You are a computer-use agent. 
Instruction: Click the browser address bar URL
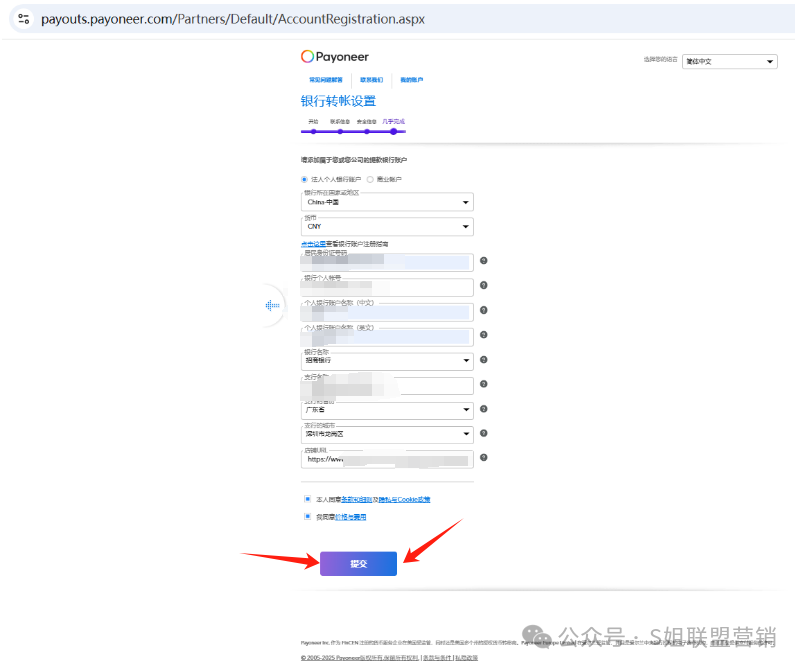click(233, 19)
